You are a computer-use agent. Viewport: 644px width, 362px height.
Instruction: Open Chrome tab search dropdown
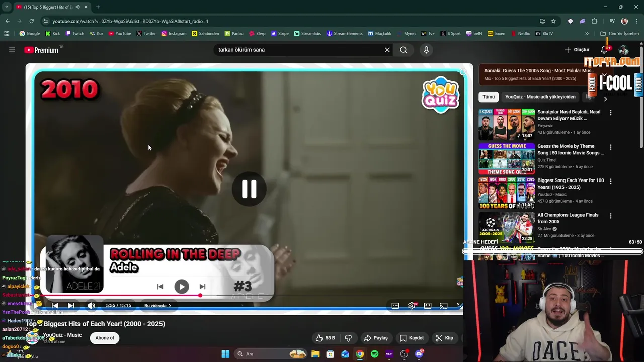pyautogui.click(x=7, y=7)
